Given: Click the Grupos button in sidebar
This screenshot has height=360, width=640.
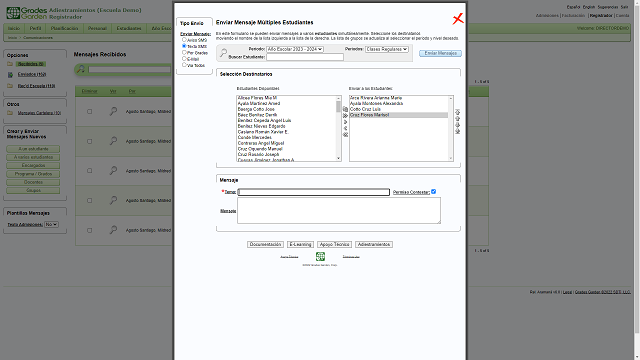Looking at the screenshot, I should coord(33,191).
